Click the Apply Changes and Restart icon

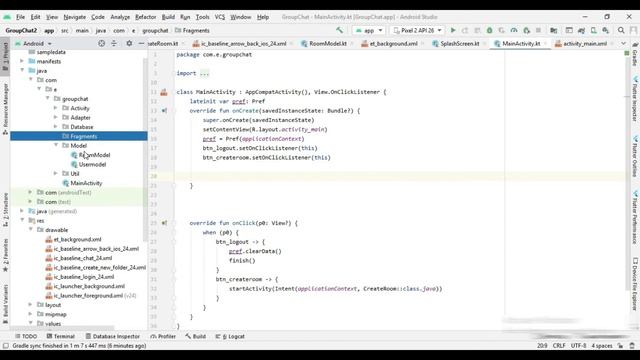(x=465, y=30)
